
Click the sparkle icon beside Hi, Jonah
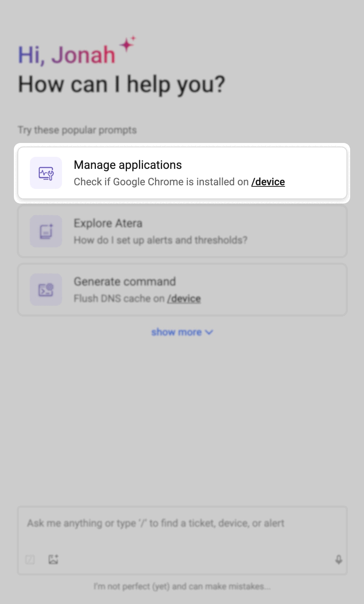tap(127, 44)
